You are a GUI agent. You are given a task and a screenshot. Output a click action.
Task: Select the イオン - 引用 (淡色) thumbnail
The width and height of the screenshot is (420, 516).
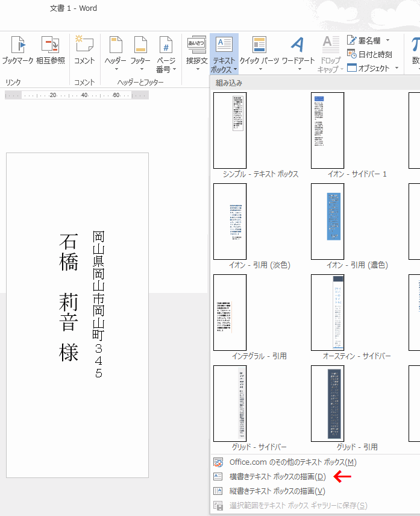coord(230,221)
